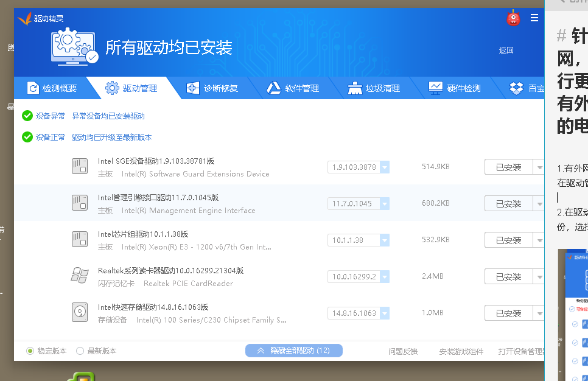Open the hamburger main menu
This screenshot has height=381, width=588.
[x=534, y=18]
